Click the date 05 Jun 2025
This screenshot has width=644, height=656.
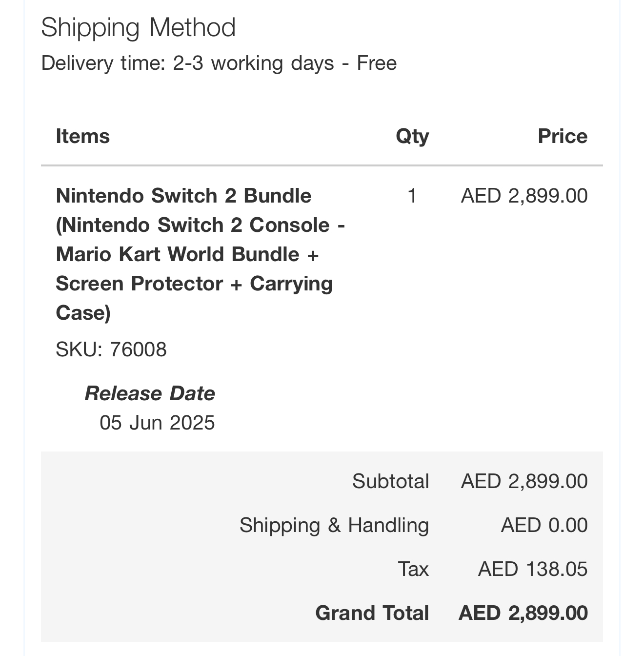click(x=157, y=423)
